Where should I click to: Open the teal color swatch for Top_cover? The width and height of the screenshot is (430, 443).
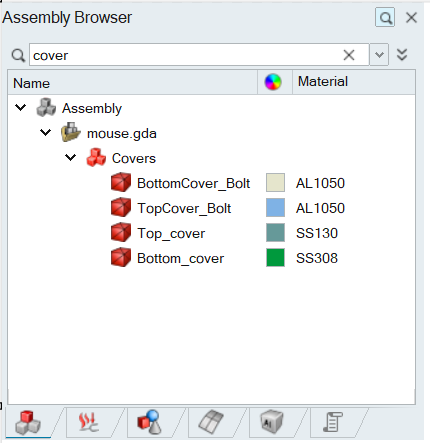tap(275, 232)
